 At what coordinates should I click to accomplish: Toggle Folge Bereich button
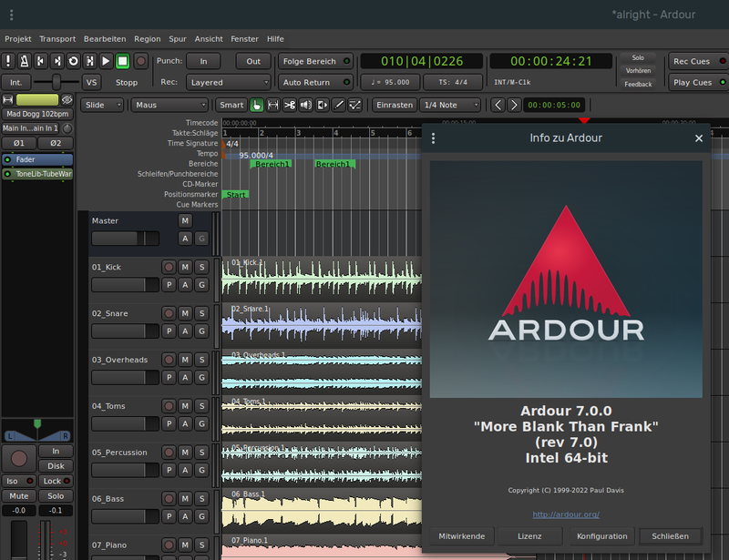pos(315,61)
